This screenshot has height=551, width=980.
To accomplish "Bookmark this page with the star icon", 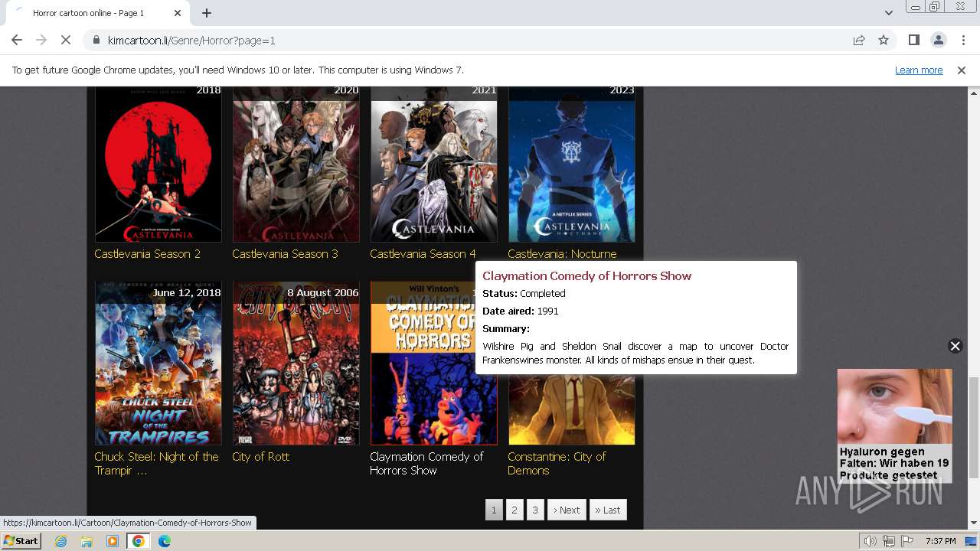I will (x=884, y=40).
